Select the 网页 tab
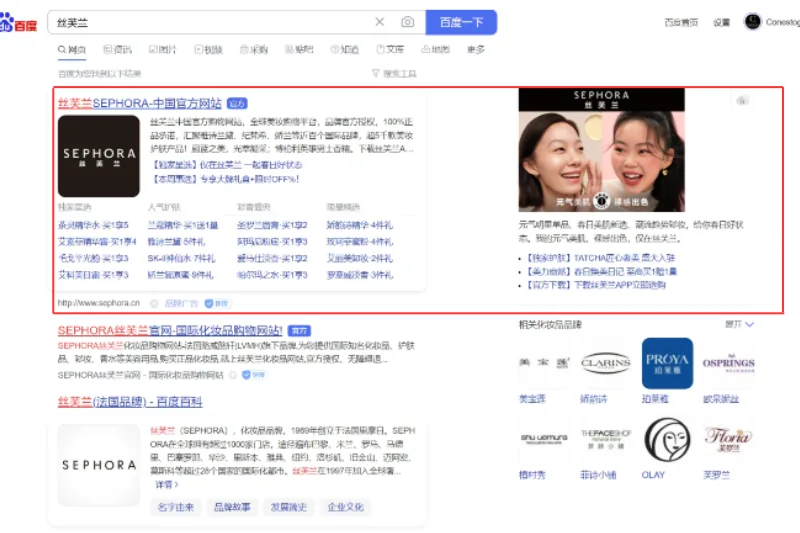 point(72,49)
